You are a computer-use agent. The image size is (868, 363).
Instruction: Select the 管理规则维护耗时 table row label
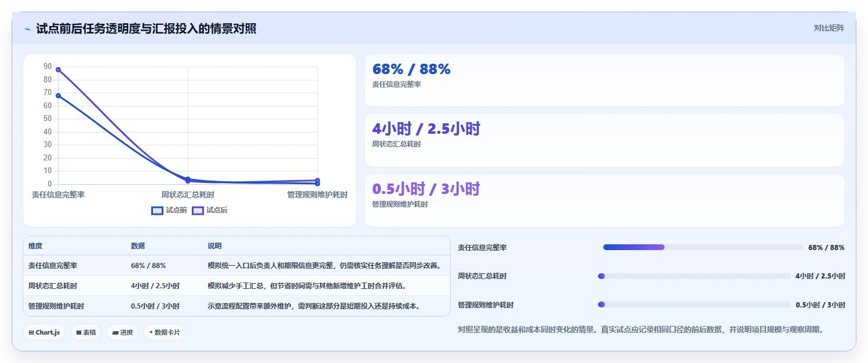coord(56,306)
